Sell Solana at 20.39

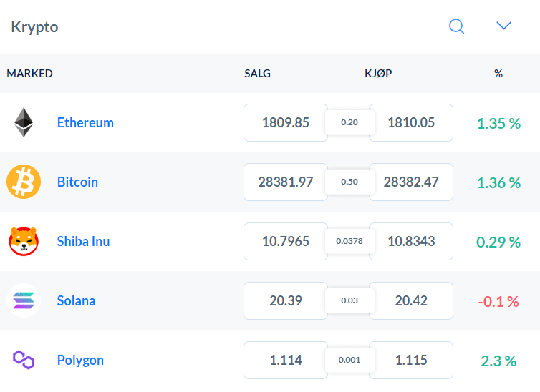click(x=286, y=301)
